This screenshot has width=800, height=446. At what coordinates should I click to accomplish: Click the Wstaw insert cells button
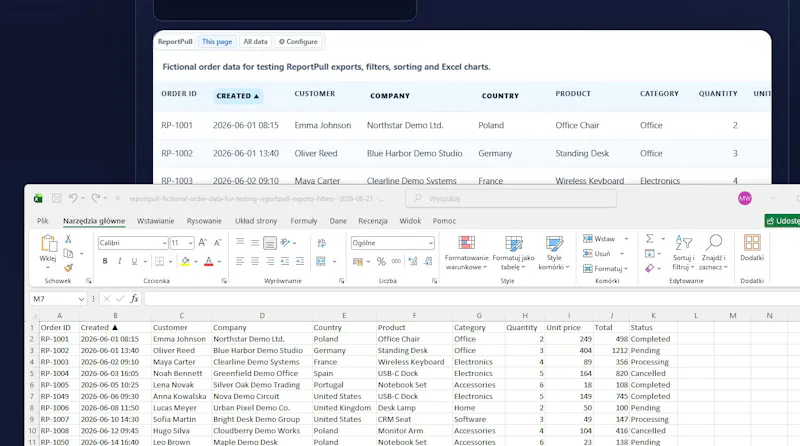[x=599, y=239]
